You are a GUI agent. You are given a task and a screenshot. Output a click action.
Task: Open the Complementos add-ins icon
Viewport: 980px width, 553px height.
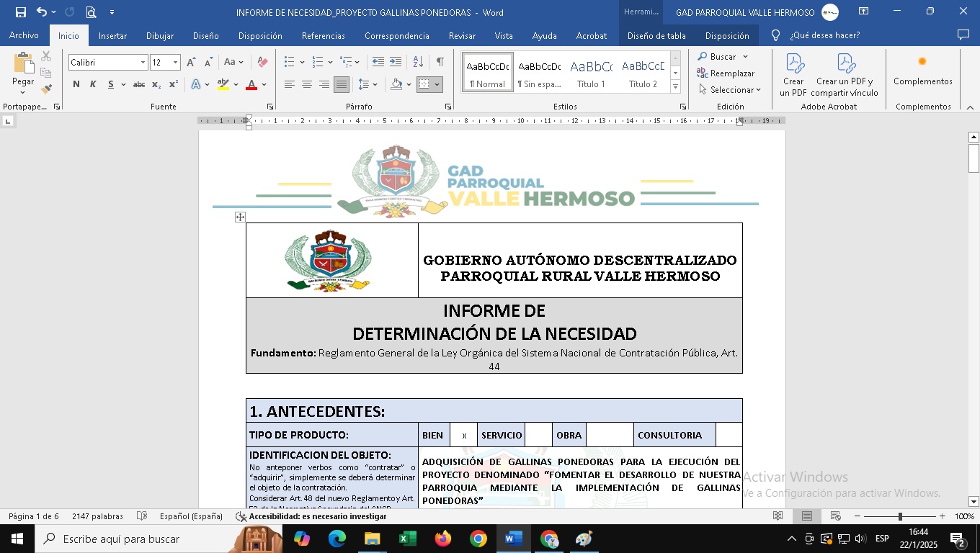[x=922, y=70]
